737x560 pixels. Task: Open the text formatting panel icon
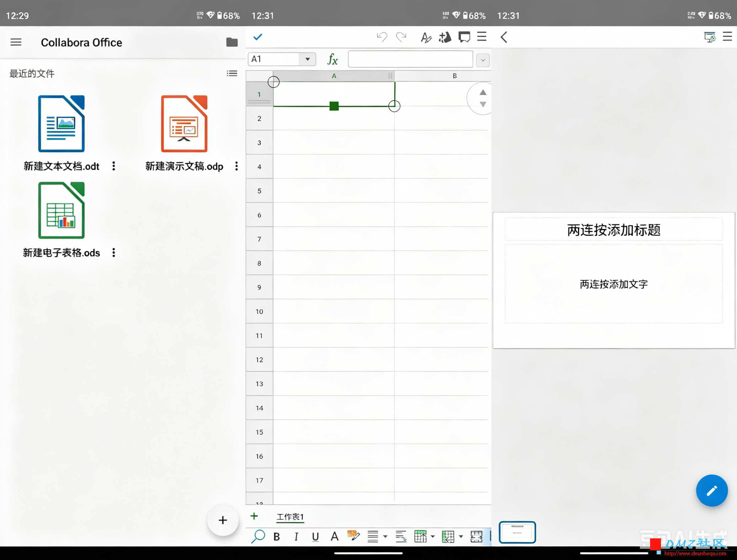426,37
